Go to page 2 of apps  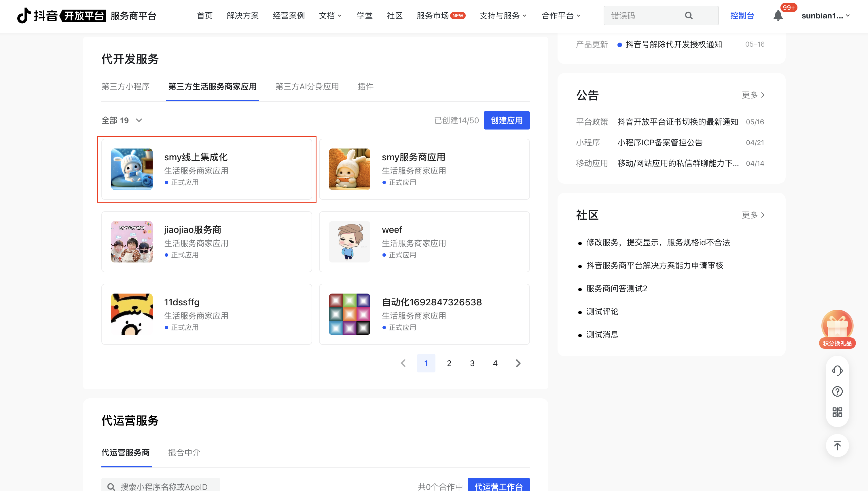coord(449,363)
